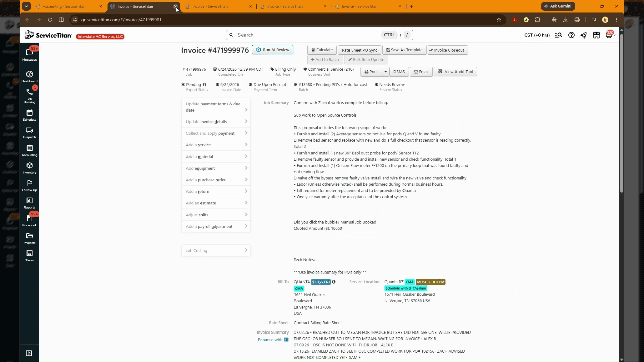644x362 pixels.
Task: Open the help question mark icon
Action: click(x=571, y=35)
